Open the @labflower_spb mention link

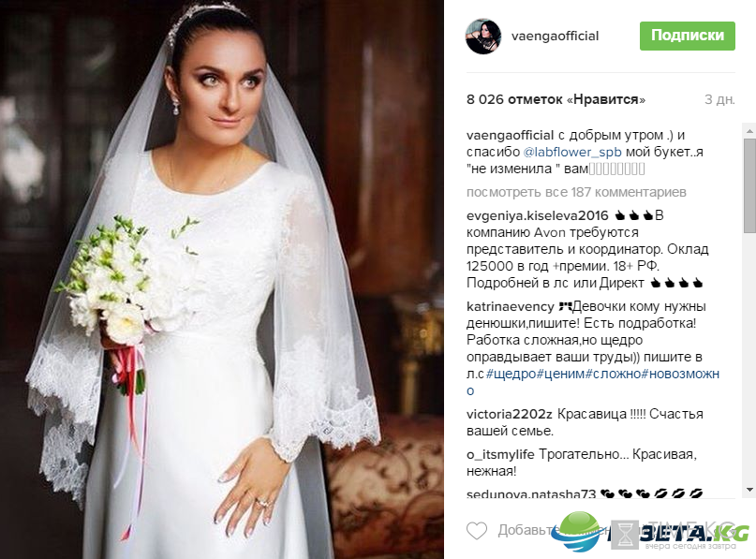572,153
